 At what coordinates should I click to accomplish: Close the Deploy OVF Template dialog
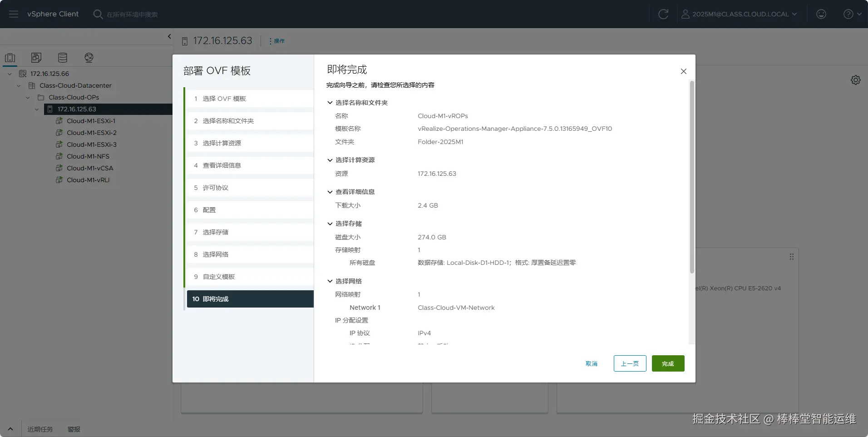coord(684,71)
